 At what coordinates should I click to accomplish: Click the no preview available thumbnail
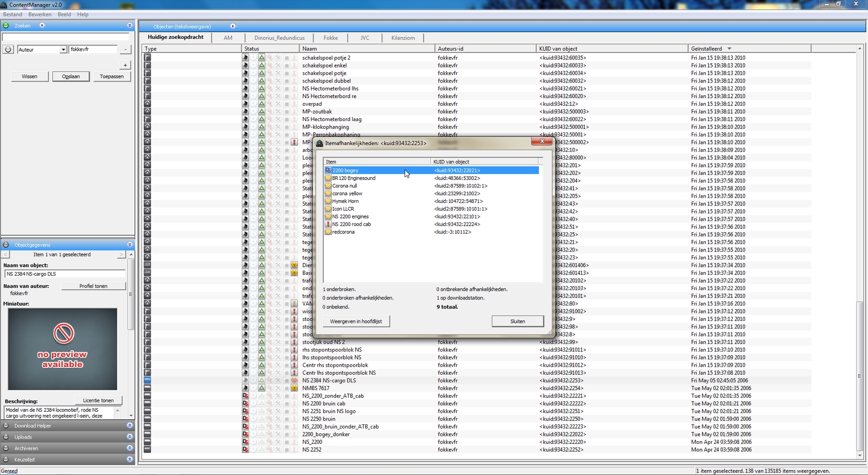pyautogui.click(x=62, y=349)
